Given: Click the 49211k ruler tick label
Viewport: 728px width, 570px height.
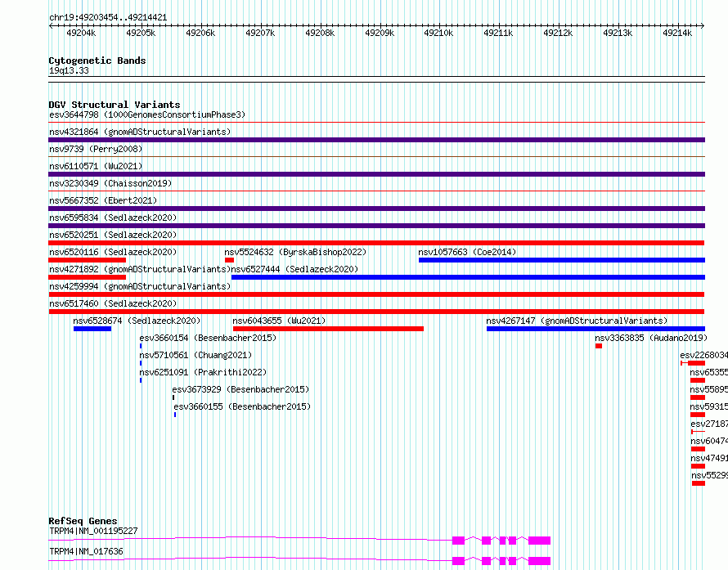Looking at the screenshot, I should coord(498,33).
